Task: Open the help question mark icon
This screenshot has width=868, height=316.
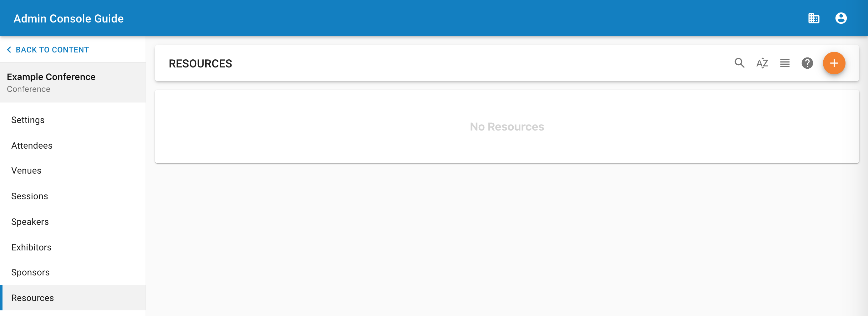Action: pyautogui.click(x=807, y=63)
